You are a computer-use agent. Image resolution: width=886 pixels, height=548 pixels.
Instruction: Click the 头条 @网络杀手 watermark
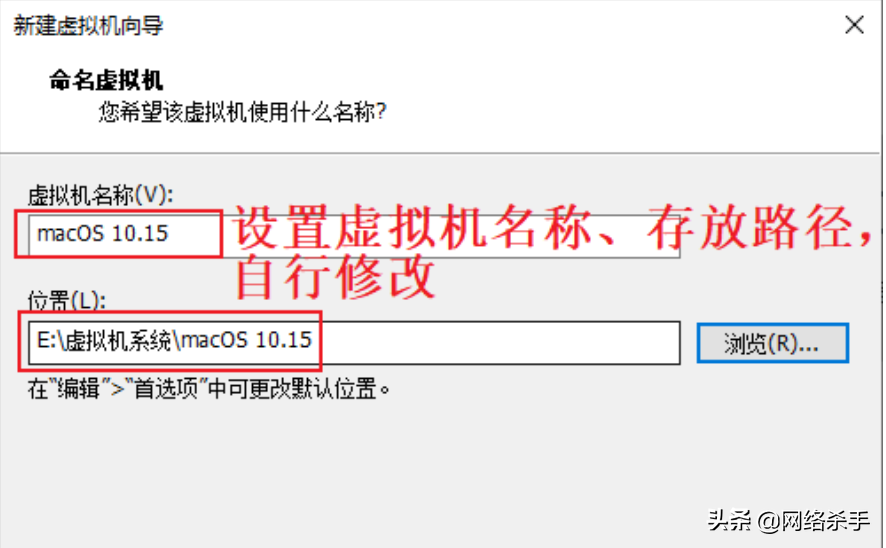(788, 520)
